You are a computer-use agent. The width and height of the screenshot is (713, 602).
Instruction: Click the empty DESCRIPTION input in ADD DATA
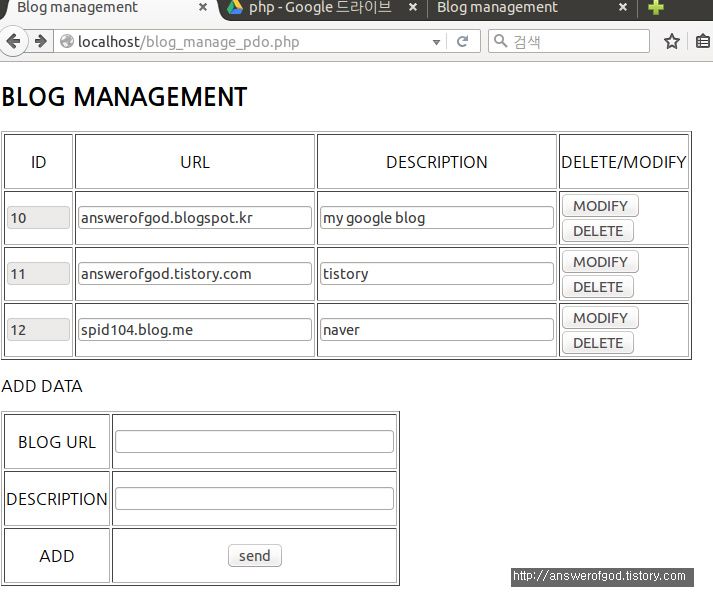coord(255,498)
